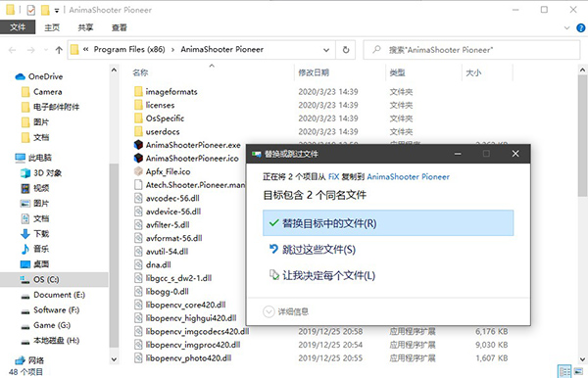Open 电子邮件附件 folder in sidebar
Screen dimensions: 588x378
(x=50, y=107)
